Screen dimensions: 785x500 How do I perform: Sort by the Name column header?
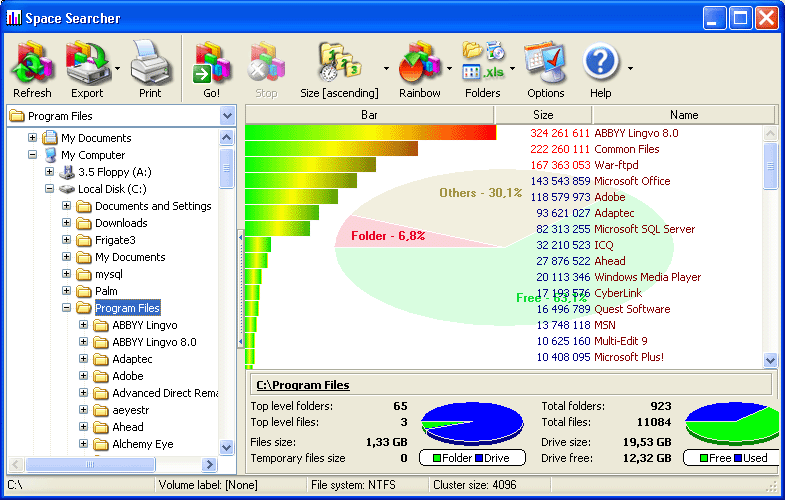684,115
